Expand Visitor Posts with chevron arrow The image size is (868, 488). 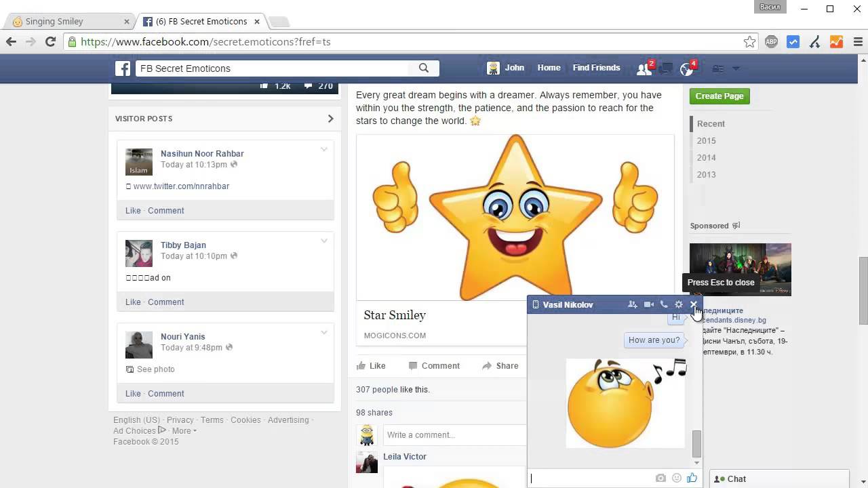[x=330, y=119]
